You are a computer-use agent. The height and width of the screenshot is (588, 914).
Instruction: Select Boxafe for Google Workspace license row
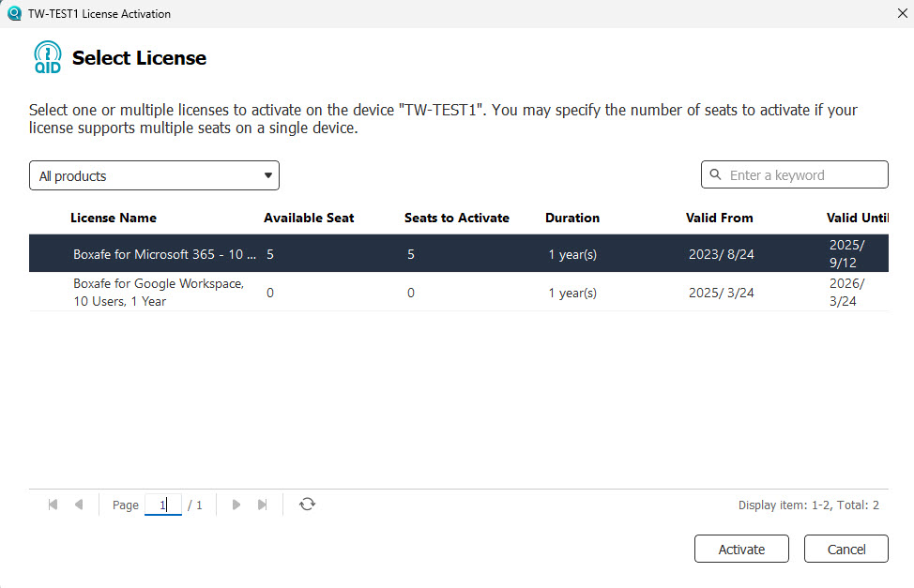tap(160, 293)
